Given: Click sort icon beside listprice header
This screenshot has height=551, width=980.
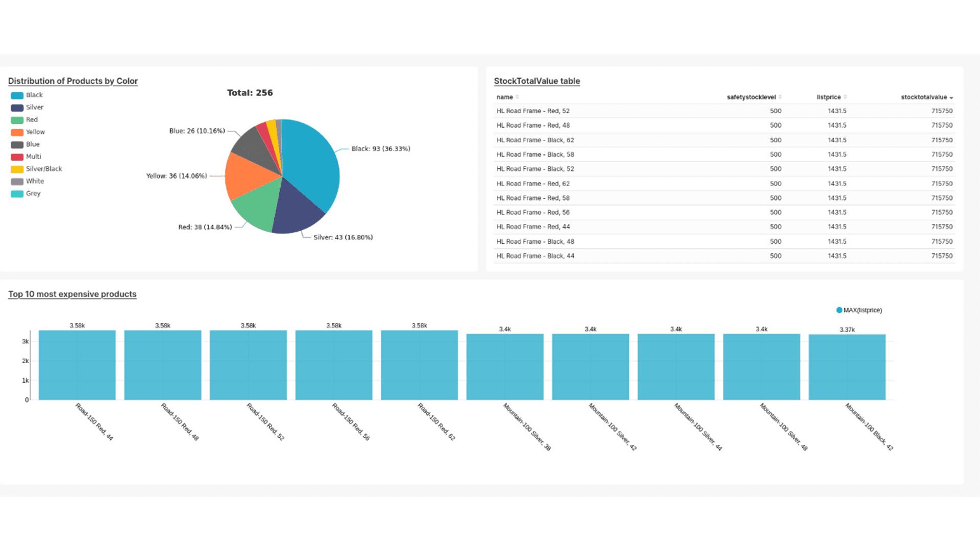Looking at the screenshot, I should click(845, 97).
